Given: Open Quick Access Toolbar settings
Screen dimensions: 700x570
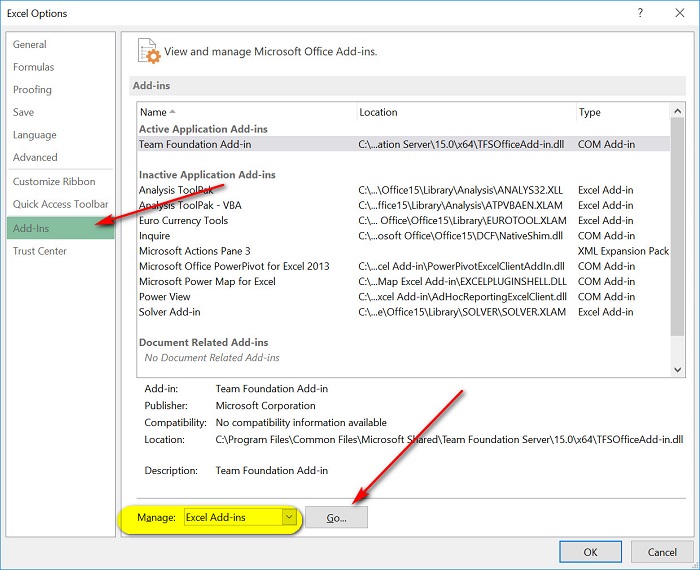Looking at the screenshot, I should coord(60,204).
